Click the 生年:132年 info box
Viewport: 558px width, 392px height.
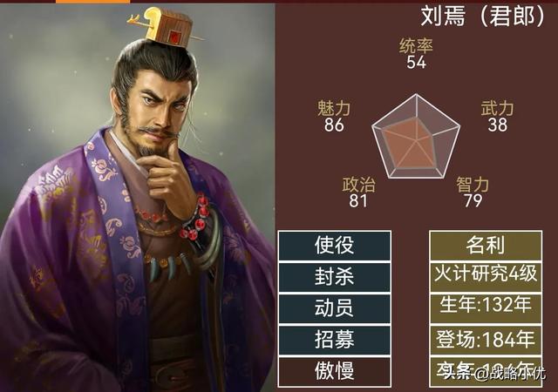486,308
